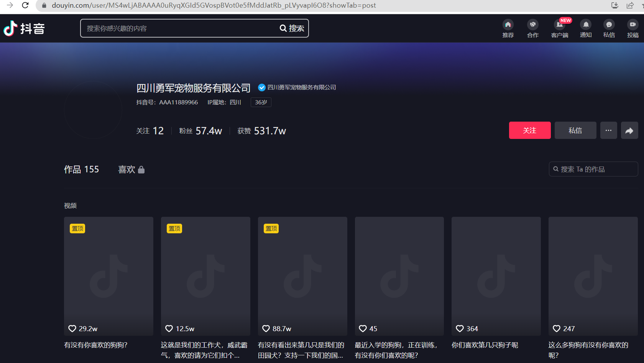644x363 pixels.
Task: Open the Douyin home logo
Action: pyautogui.click(x=24, y=28)
